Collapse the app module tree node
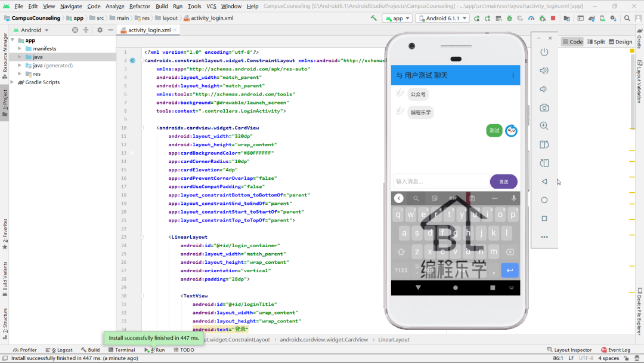Viewport: 644px width, 363px height. (13, 40)
